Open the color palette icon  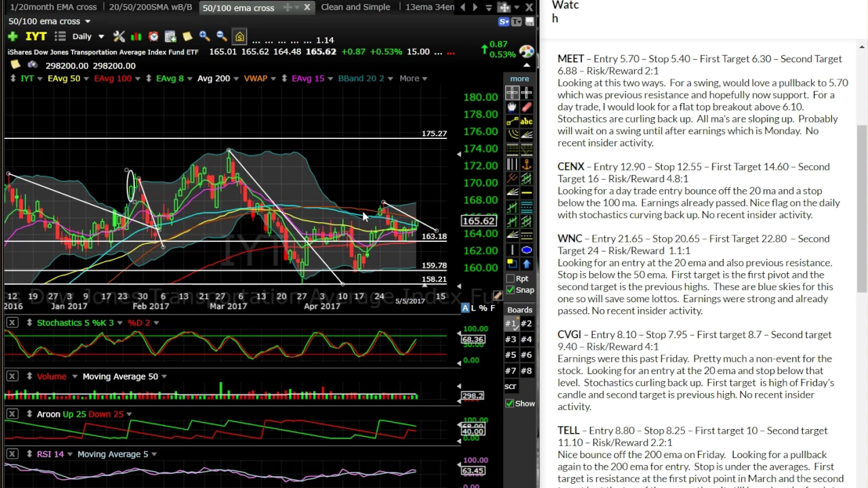pyautogui.click(x=527, y=52)
